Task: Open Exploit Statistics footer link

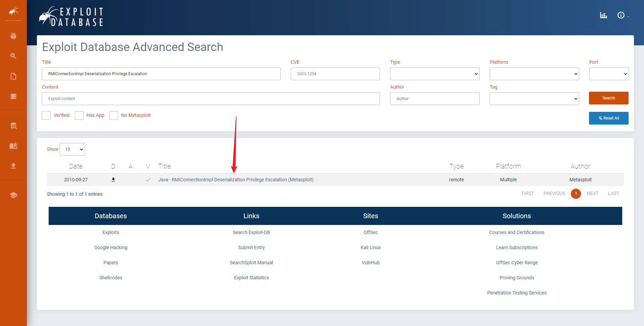Action: 251,278
